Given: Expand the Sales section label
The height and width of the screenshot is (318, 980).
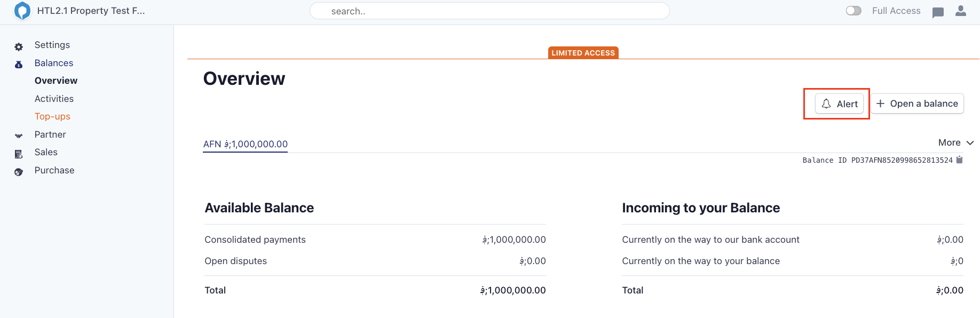Looking at the screenshot, I should click(46, 152).
